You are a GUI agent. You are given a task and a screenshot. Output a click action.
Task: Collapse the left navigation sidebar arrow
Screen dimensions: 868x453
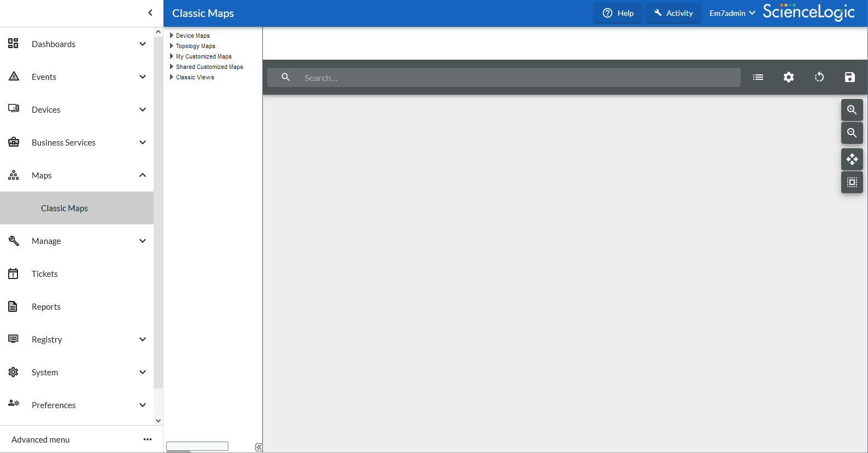[150, 13]
